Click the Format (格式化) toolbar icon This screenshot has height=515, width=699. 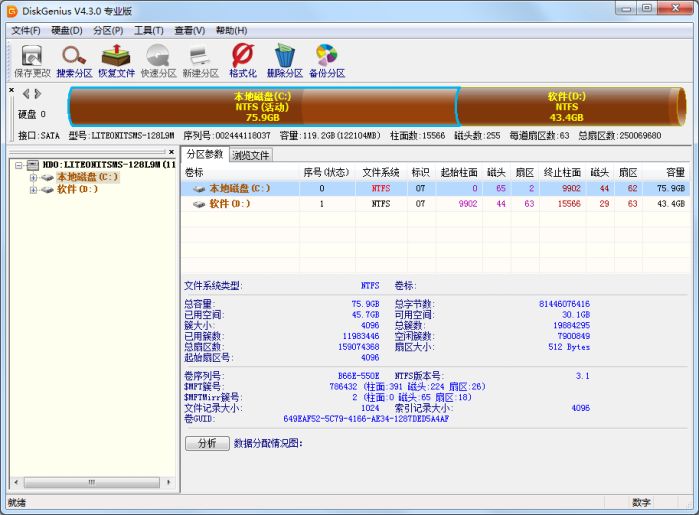click(x=243, y=61)
